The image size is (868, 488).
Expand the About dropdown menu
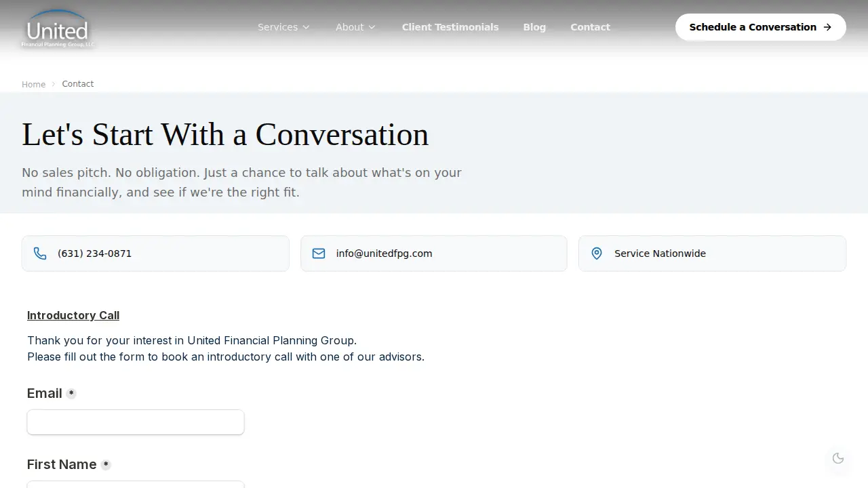tap(355, 27)
